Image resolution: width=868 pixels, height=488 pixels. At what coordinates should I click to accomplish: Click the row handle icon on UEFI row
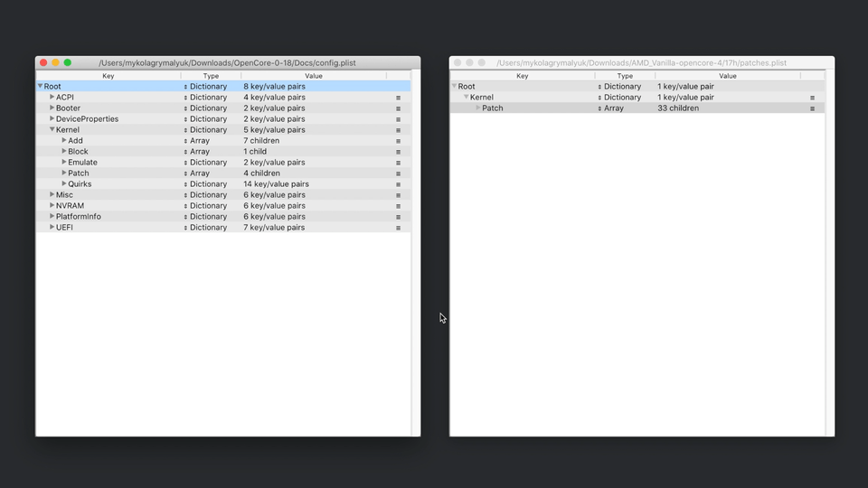[x=398, y=228]
